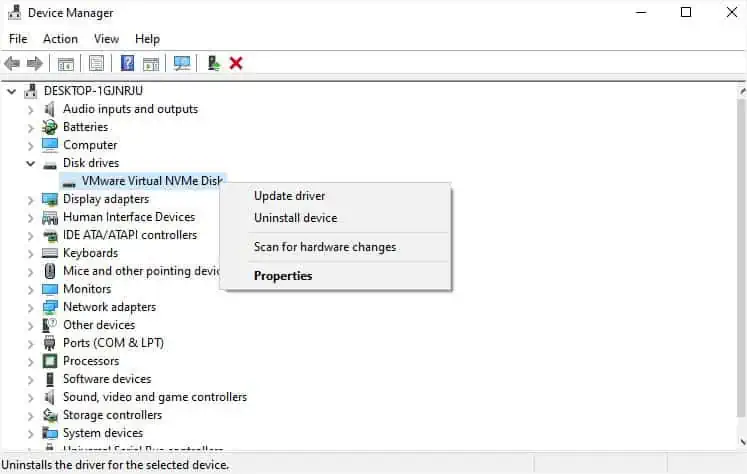Click the red X Uninstall device icon

pyautogui.click(x=236, y=63)
